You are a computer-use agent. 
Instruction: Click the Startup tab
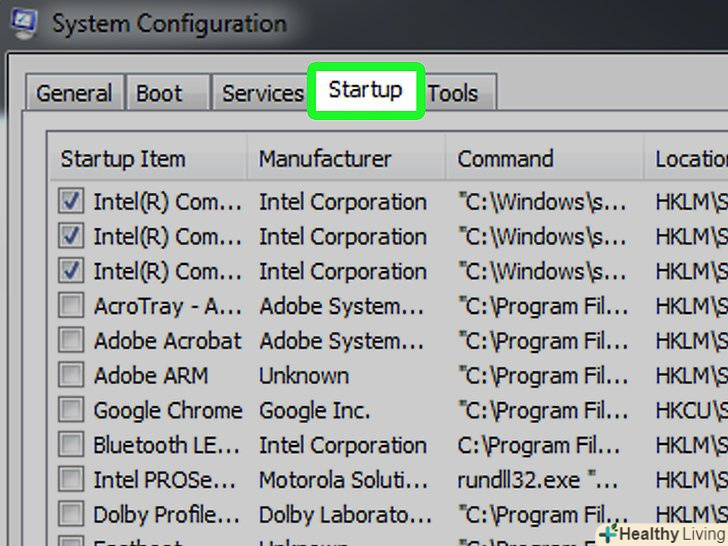coord(365,90)
